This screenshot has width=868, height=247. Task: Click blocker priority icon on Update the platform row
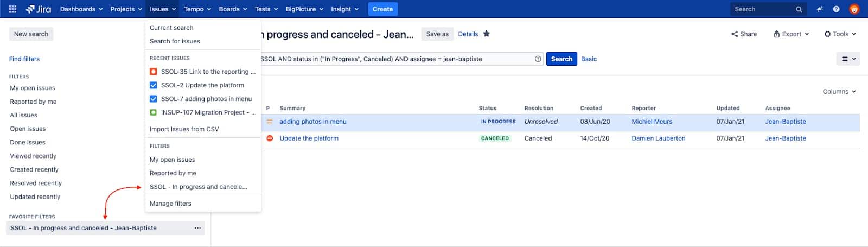[x=270, y=138]
